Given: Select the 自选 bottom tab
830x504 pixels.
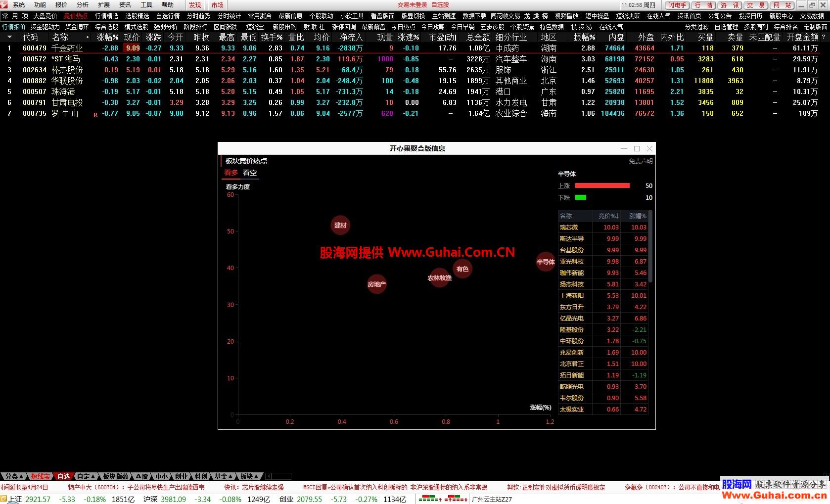Looking at the screenshot, I should [x=63, y=476].
